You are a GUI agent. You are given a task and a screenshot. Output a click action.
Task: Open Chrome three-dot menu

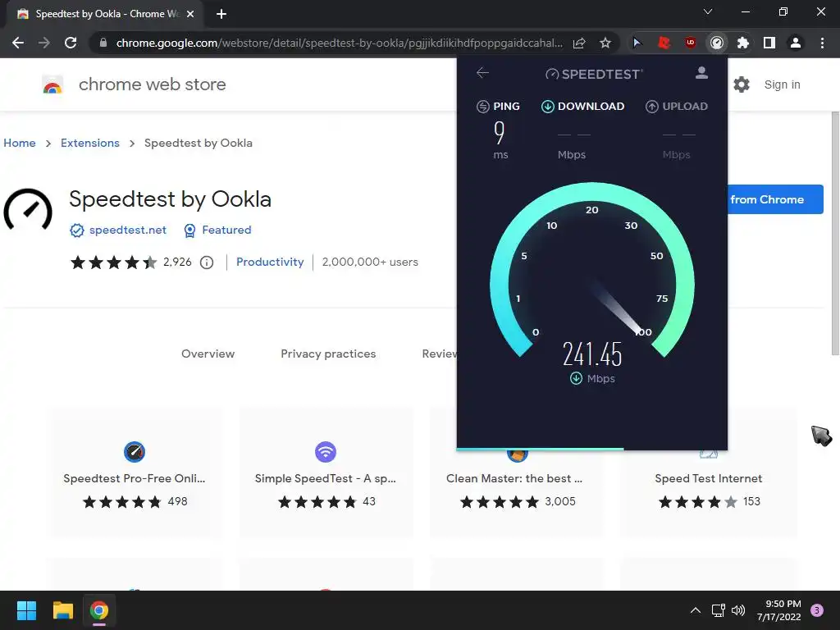822,43
